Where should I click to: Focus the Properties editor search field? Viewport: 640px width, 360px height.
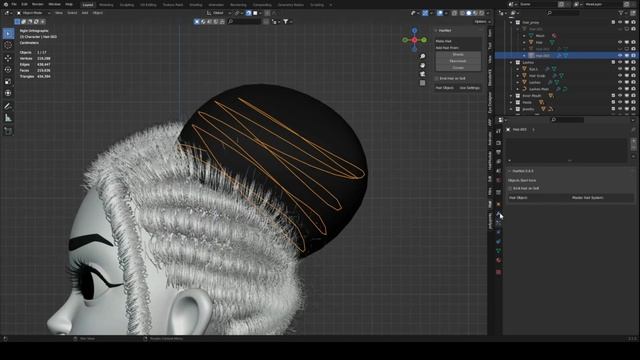567,120
